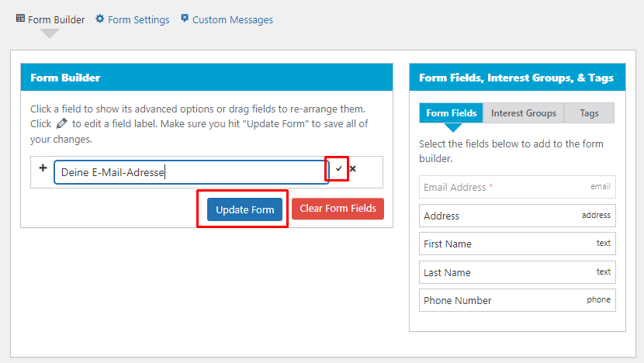
Task: Click the Custom Messages speech bubble icon
Action: [185, 19]
